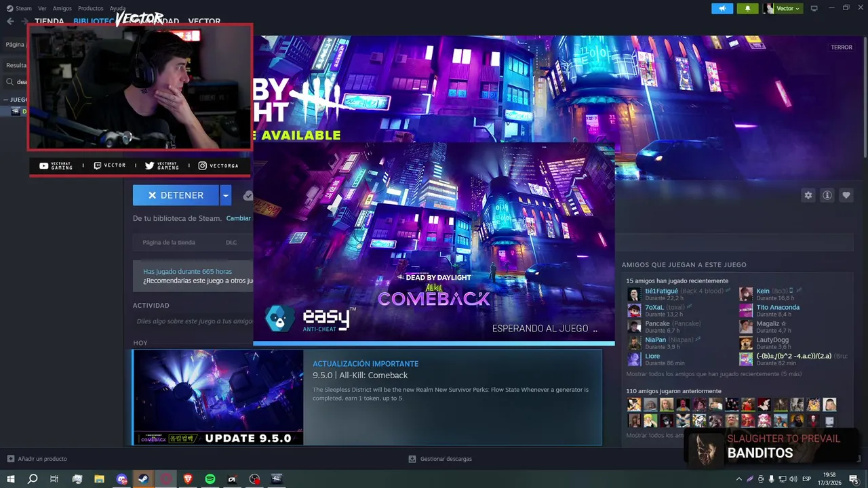Open the green notifications bell
Viewport: 868px width, 488px height.
click(x=748, y=8)
